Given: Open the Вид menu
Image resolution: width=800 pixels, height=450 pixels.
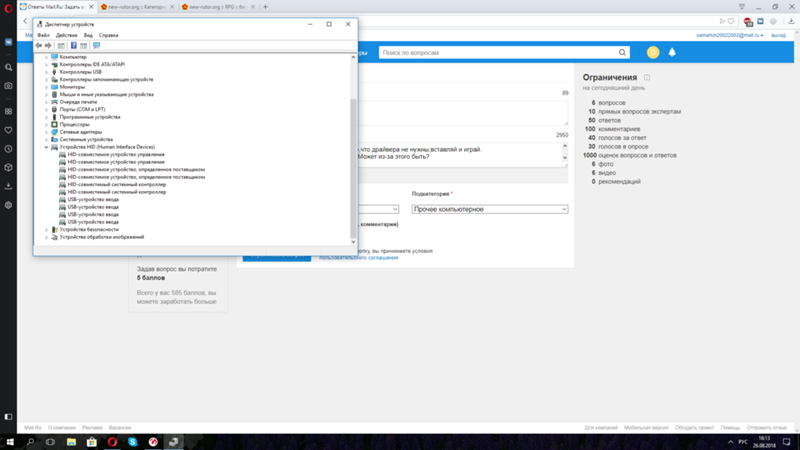Looking at the screenshot, I should (x=88, y=35).
